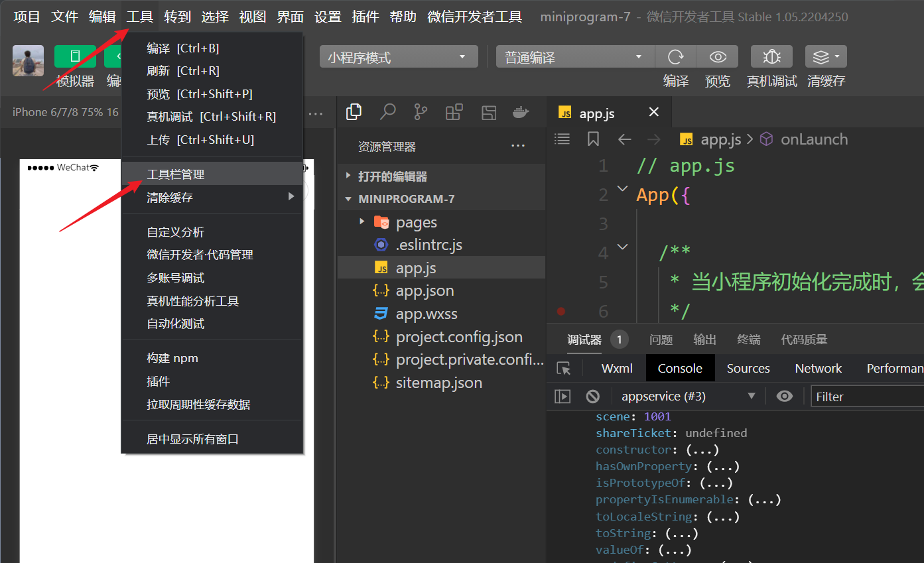Image resolution: width=924 pixels, height=563 pixels.
Task: Open the 资源管理器 more actions ellipsis
Action: (518, 146)
